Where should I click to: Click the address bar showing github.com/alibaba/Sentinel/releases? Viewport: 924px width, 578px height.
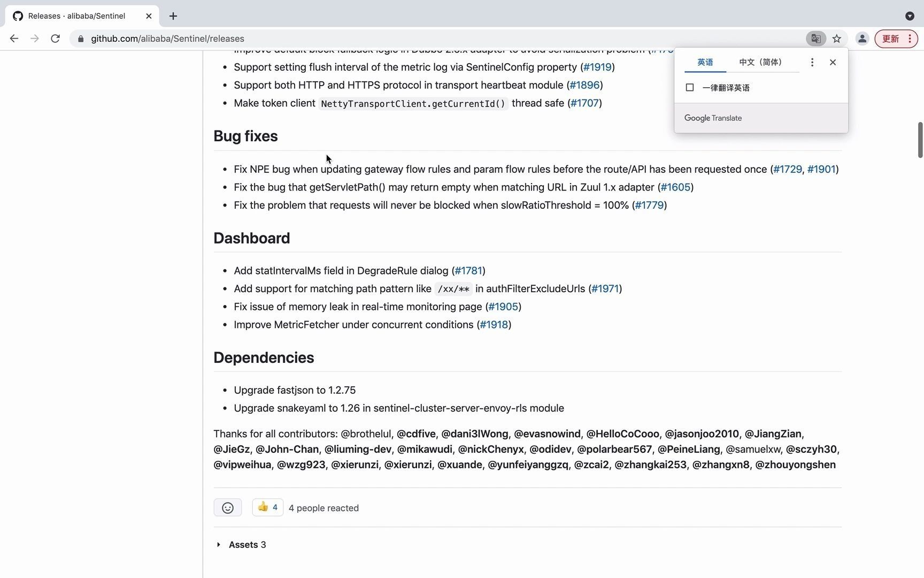click(x=438, y=39)
